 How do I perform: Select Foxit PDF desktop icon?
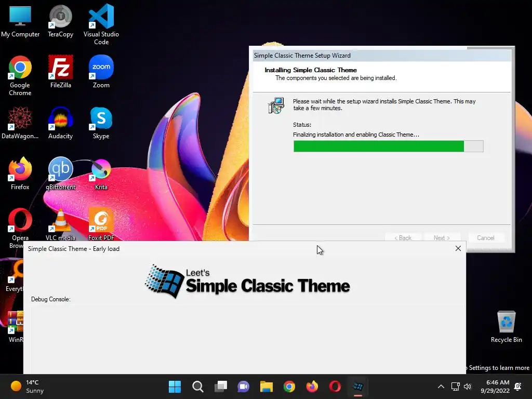[x=101, y=224]
